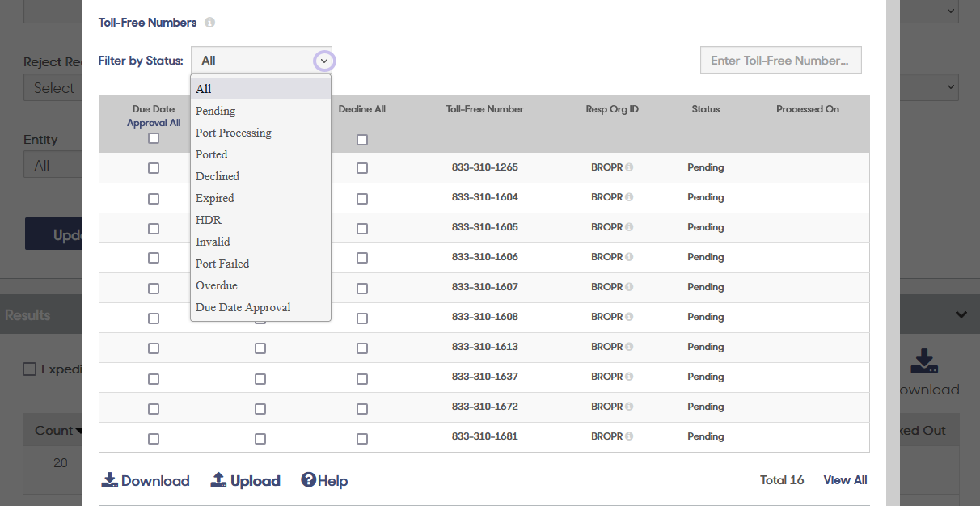Collapse the Results panel chevron
980x506 pixels.
(x=961, y=314)
